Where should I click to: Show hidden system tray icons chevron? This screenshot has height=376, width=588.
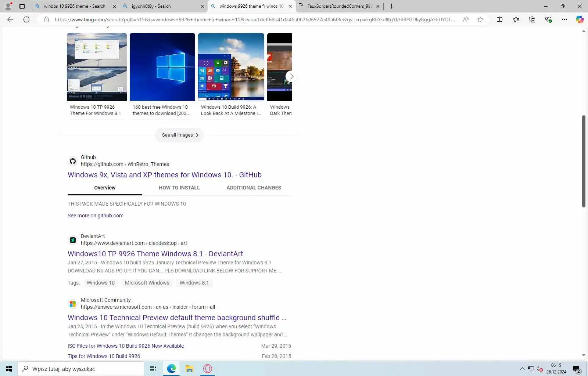pyautogui.click(x=522, y=369)
